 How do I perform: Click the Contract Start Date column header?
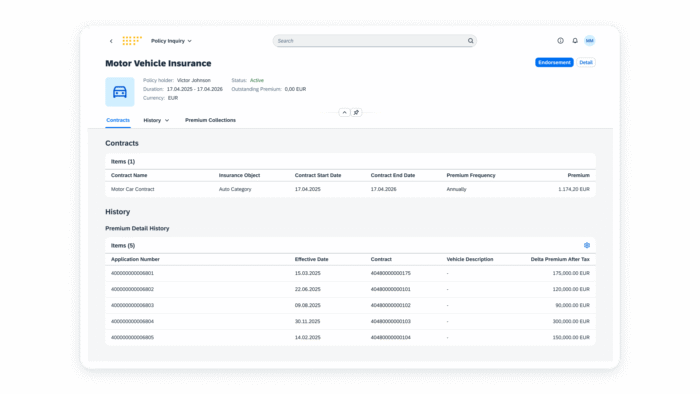coord(318,175)
